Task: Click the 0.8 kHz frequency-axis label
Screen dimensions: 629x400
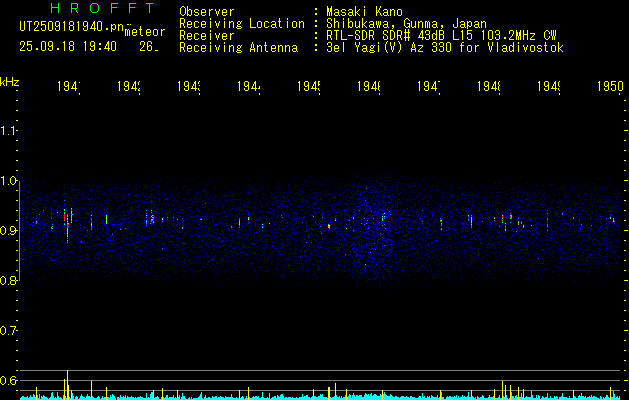Action: click(x=9, y=281)
